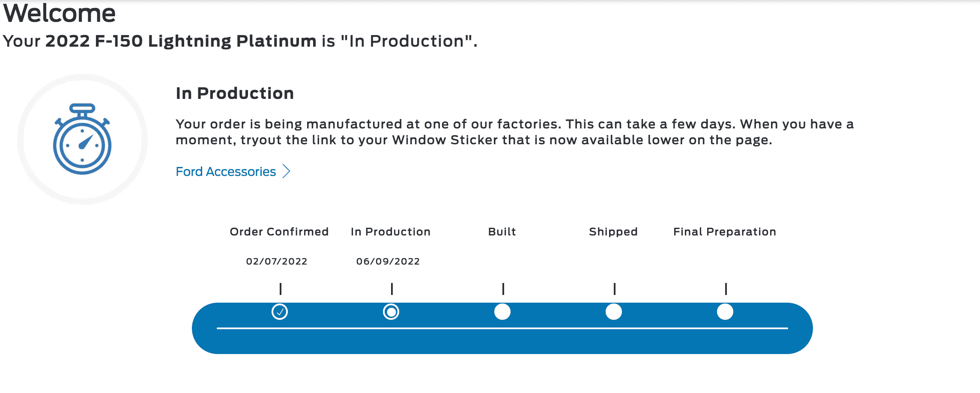Image resolution: width=980 pixels, height=393 pixels.
Task: Click the 06/09/2022 production date
Action: pyautogui.click(x=388, y=261)
